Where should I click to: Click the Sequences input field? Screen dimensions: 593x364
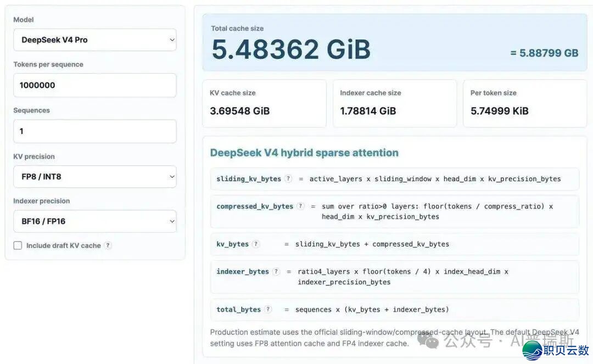point(94,131)
